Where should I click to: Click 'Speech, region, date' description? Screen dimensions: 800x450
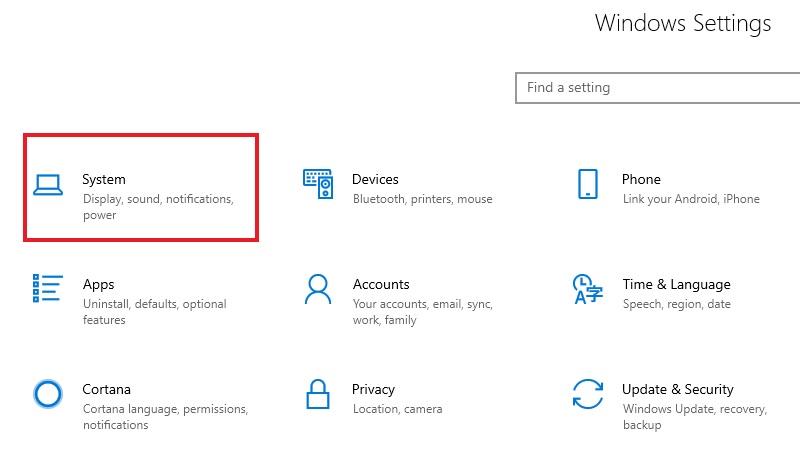677,304
